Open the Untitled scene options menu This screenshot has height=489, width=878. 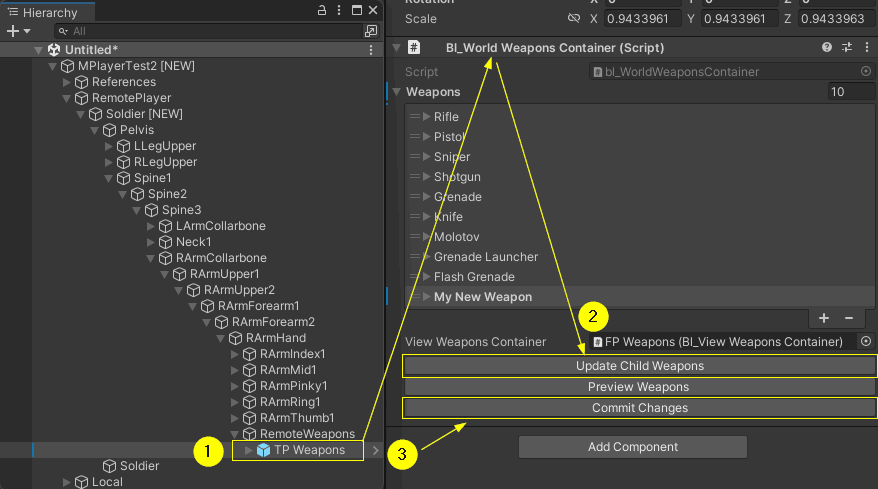371,50
